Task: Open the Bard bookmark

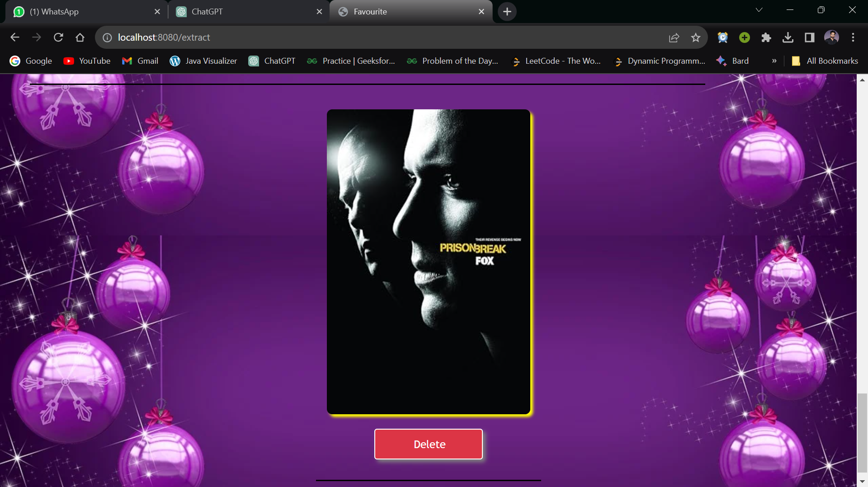Action: (732, 61)
